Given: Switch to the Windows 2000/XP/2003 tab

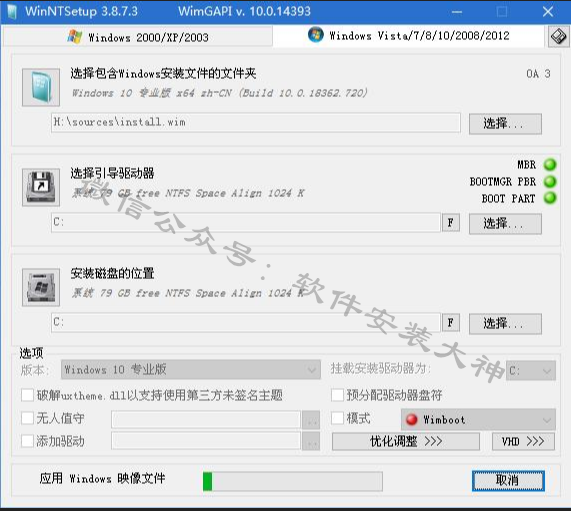Looking at the screenshot, I should [x=138, y=37].
